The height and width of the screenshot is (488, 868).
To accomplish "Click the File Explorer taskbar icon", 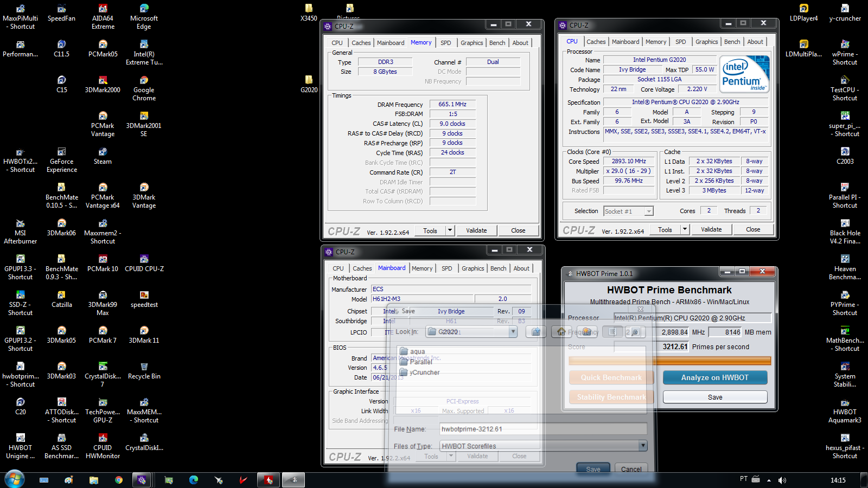I will 94,480.
